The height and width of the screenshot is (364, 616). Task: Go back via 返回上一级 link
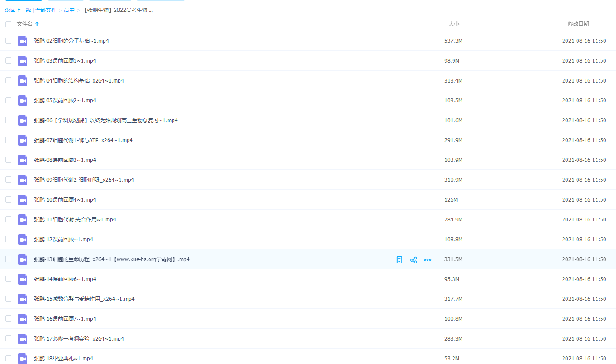[18, 10]
